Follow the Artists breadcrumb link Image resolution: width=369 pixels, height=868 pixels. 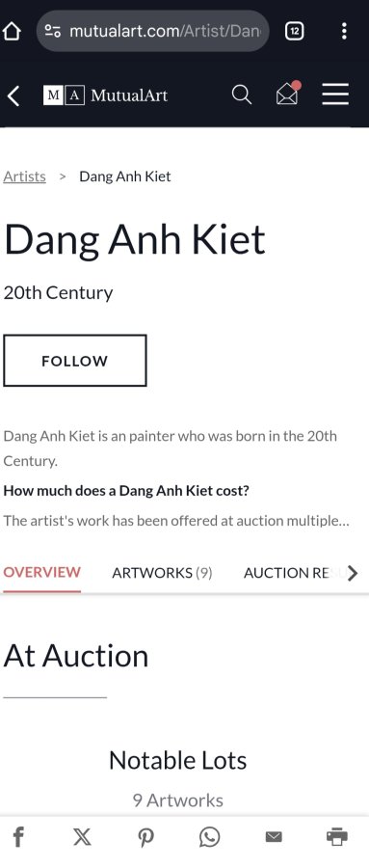[24, 176]
